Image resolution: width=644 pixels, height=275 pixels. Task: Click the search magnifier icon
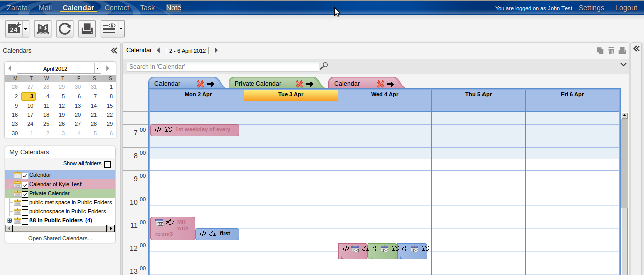point(325,66)
